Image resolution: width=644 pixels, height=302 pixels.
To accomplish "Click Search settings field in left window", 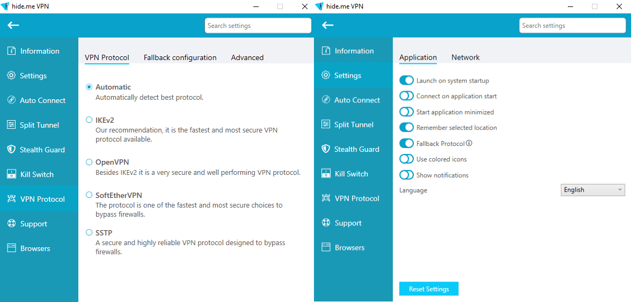I will pos(258,26).
